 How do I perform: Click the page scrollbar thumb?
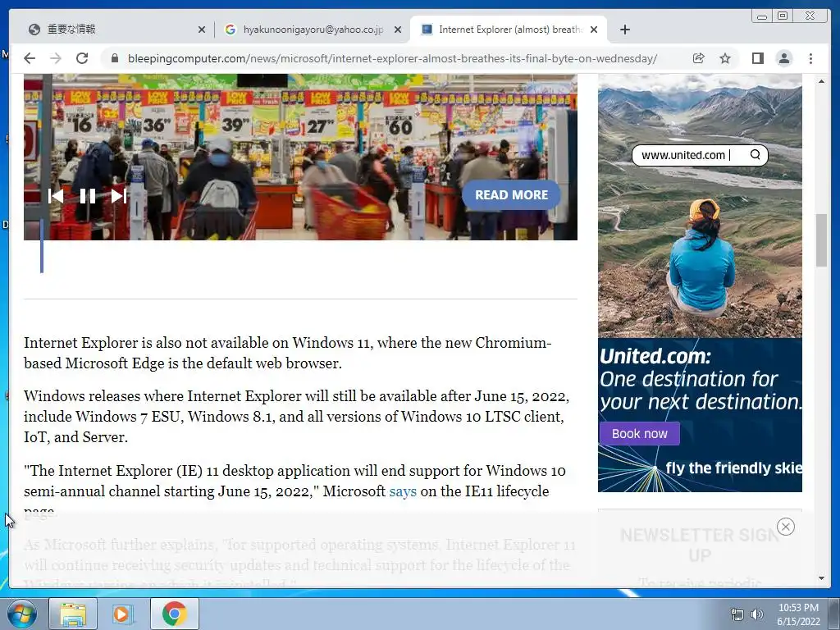pyautogui.click(x=821, y=240)
